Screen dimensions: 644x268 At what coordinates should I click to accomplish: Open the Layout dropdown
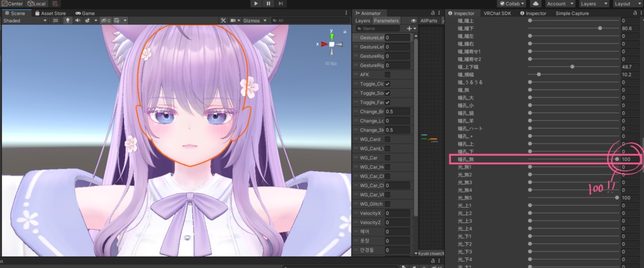point(627,4)
